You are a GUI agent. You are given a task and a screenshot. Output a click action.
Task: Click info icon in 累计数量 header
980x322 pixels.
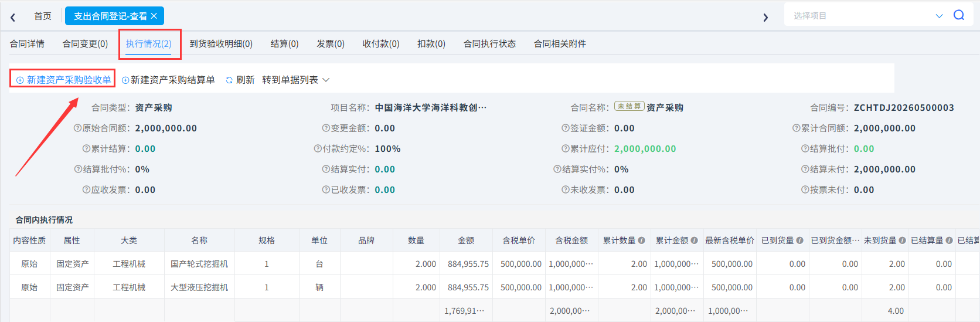click(642, 240)
